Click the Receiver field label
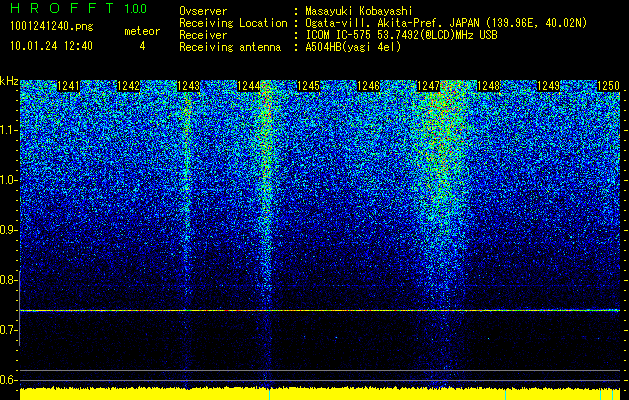Viewport: 629px width, 400px height. point(203,35)
